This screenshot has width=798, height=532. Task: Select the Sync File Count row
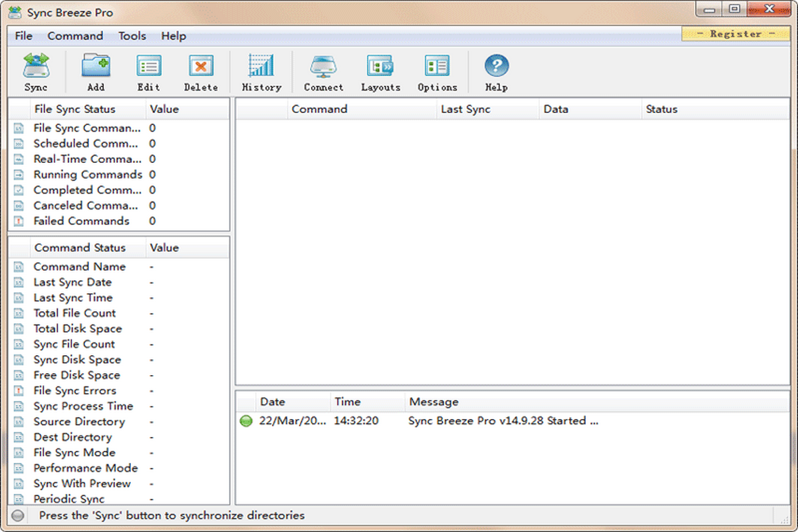(119, 344)
